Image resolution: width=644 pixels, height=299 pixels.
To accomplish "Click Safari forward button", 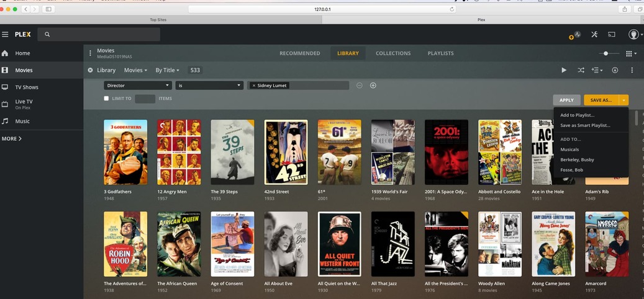I will pyautogui.click(x=35, y=9).
